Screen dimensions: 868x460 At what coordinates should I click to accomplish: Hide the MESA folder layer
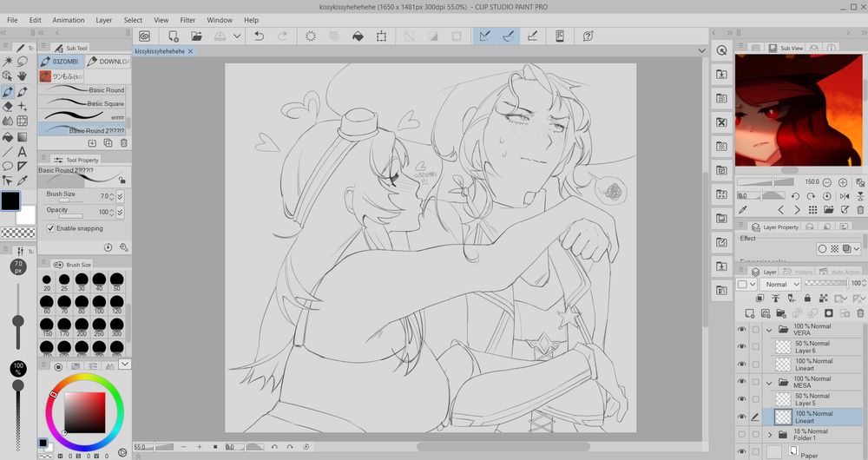pyautogui.click(x=742, y=381)
